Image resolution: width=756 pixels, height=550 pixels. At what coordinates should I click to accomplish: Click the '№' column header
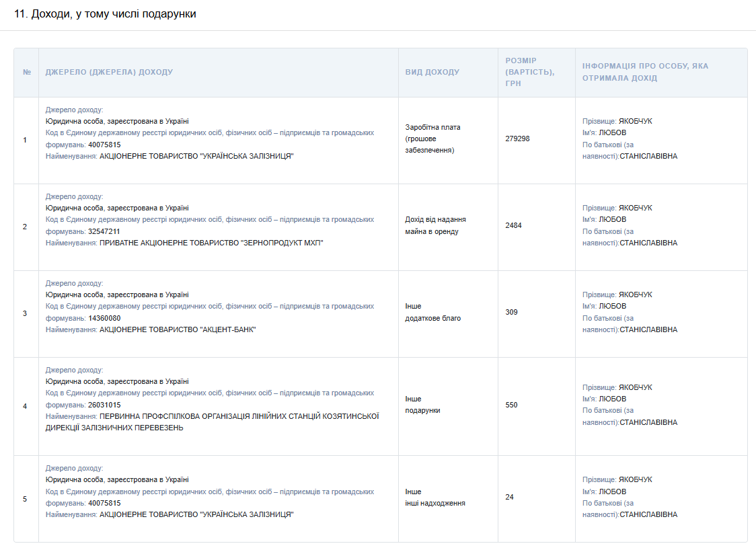pos(27,72)
